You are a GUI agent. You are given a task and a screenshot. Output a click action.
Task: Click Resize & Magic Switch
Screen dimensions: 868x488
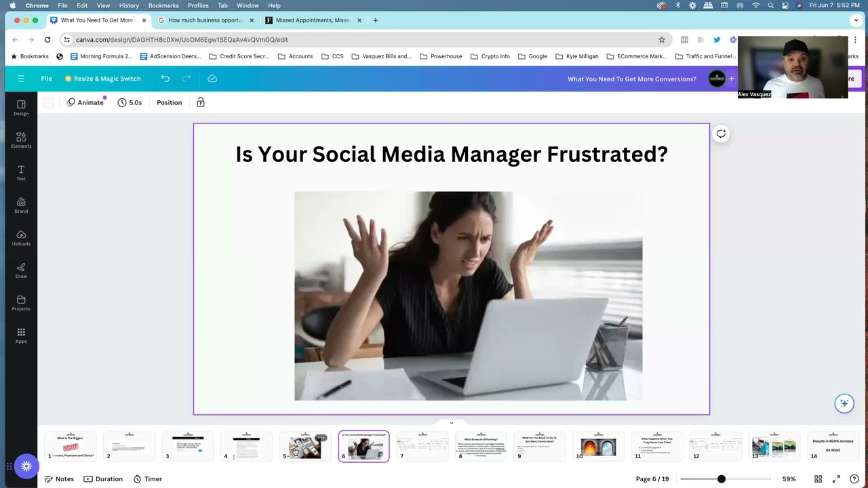(103, 79)
